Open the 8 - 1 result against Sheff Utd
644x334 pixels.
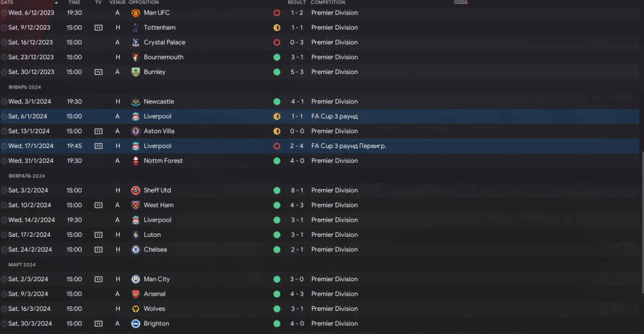(296, 190)
